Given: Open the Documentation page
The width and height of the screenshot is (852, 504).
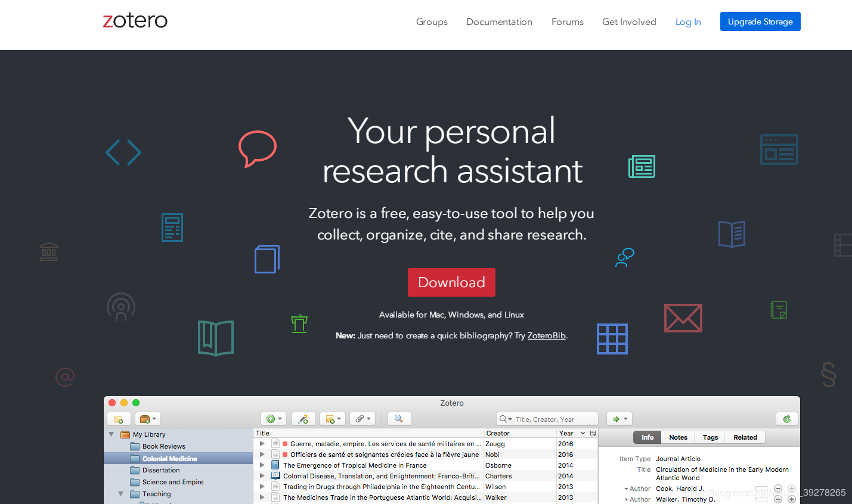Looking at the screenshot, I should (499, 21).
